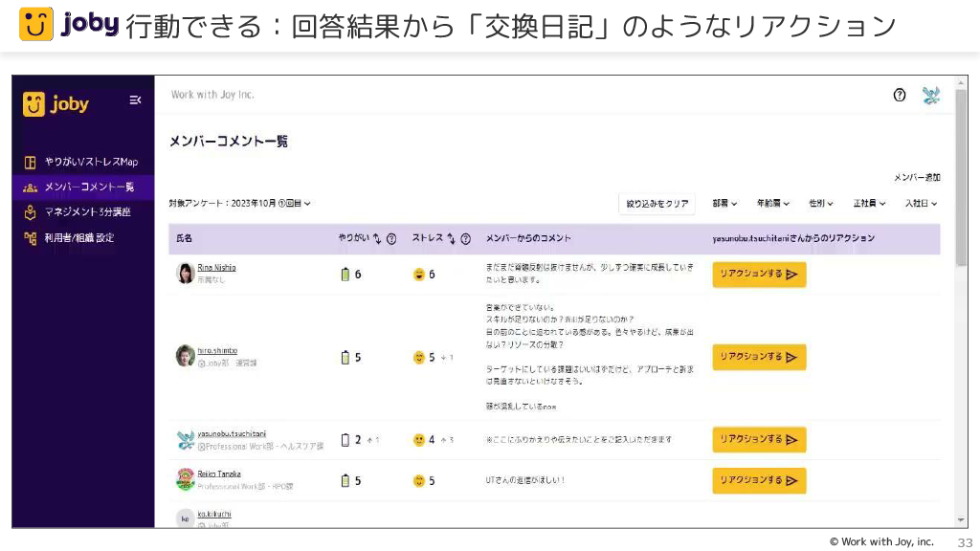Viewport: 980px width, 551px height.
Task: Click the 絞り込みをクリア button
Action: pyautogui.click(x=657, y=204)
